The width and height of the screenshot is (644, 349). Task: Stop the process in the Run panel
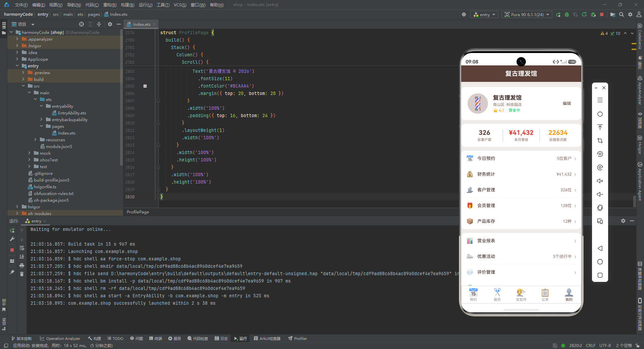pos(12,250)
